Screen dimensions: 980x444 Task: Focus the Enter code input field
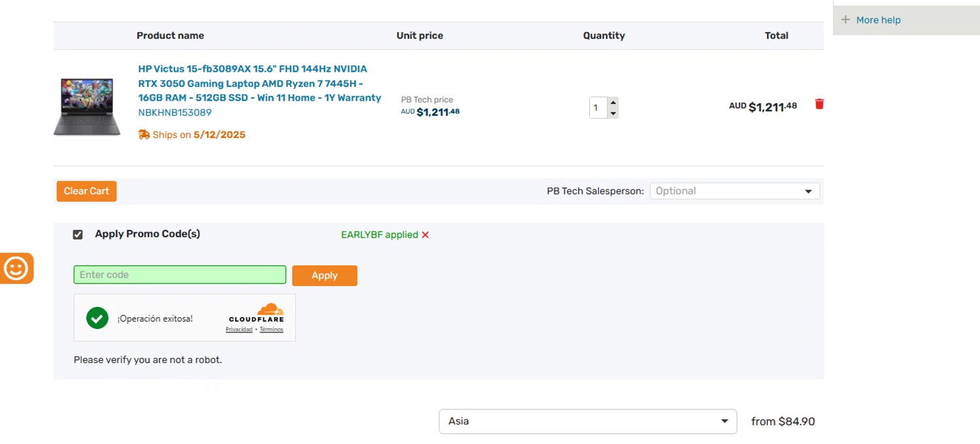tap(180, 275)
